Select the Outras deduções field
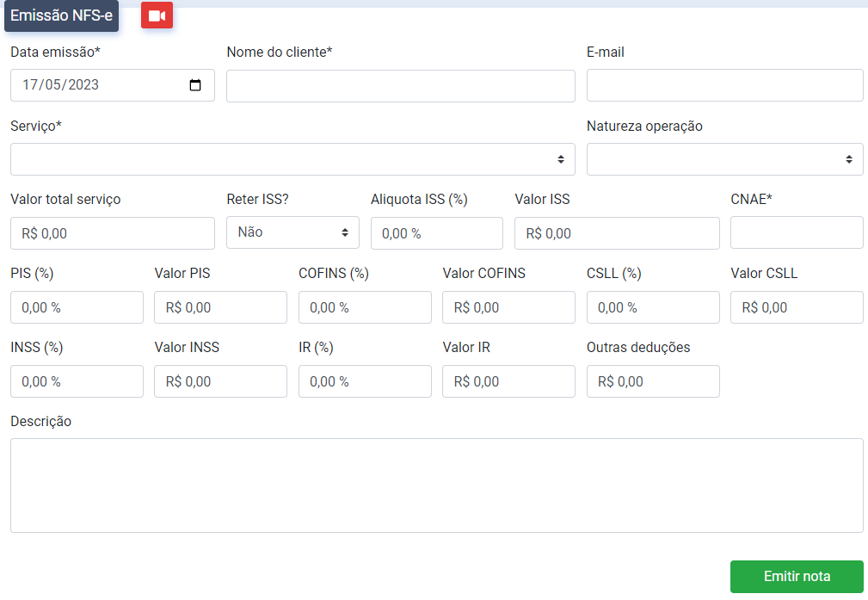 653,381
